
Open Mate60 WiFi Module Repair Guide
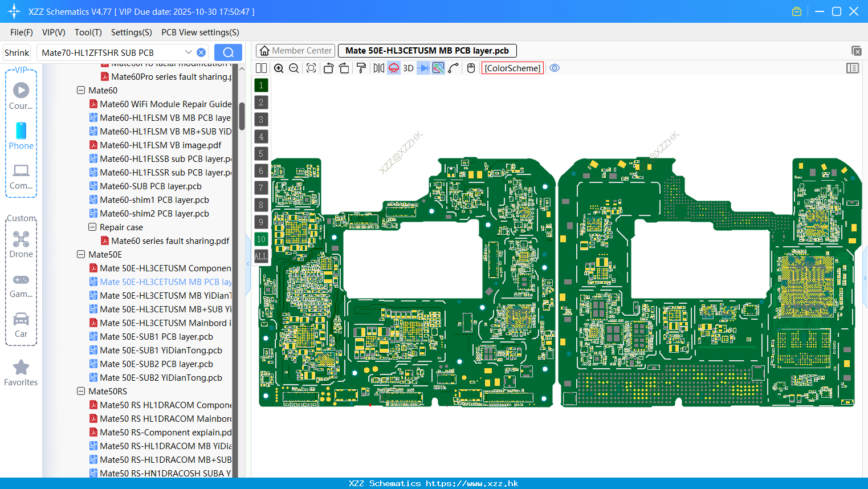click(x=161, y=104)
